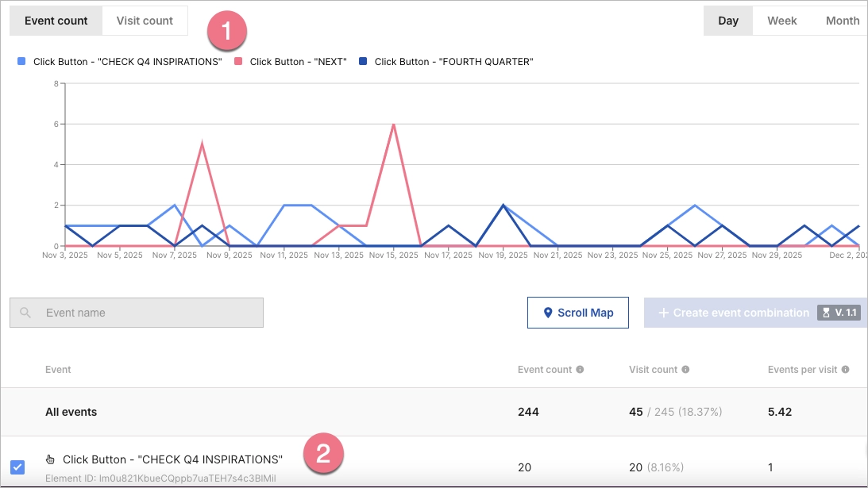Switch chart granularity to Week

tap(781, 21)
